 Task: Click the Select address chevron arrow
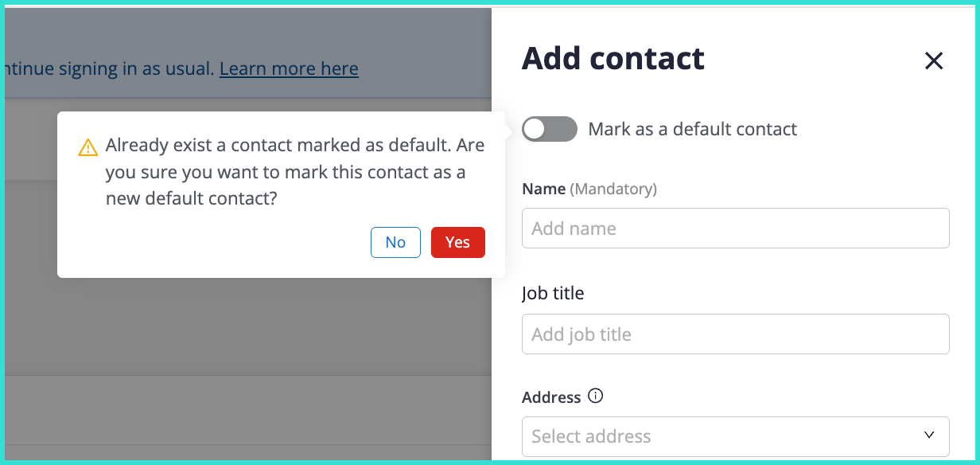[929, 436]
